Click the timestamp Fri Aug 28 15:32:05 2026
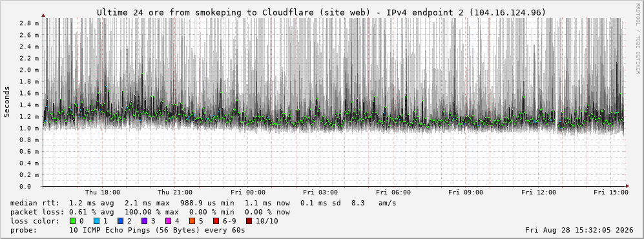644x239 pixels. point(579,231)
